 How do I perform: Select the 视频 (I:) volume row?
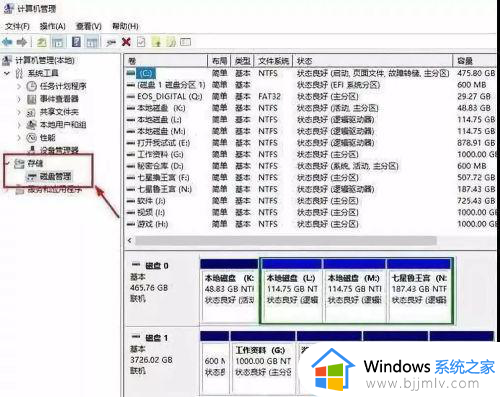click(310, 212)
